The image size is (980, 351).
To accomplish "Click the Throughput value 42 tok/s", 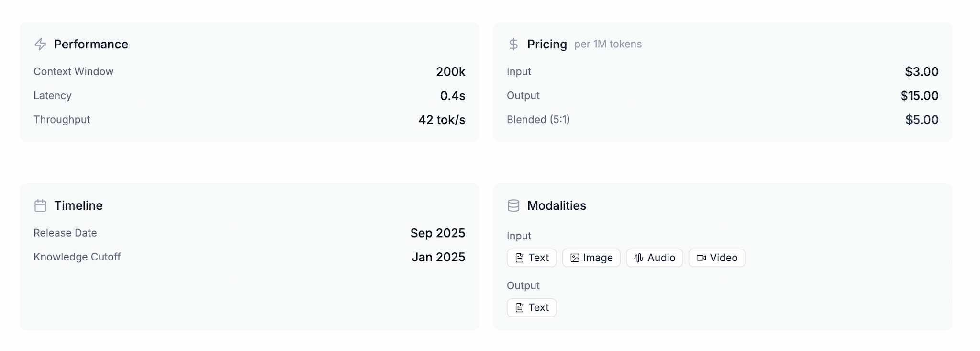I will 442,120.
